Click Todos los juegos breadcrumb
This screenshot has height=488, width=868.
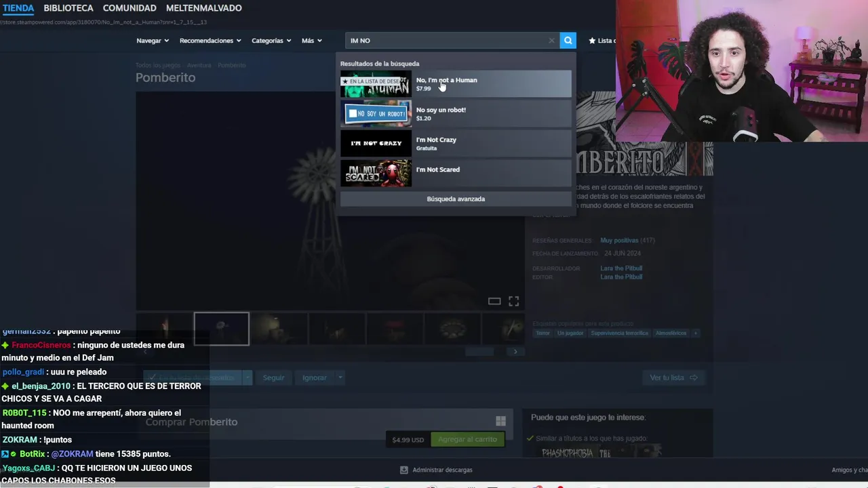(x=157, y=65)
